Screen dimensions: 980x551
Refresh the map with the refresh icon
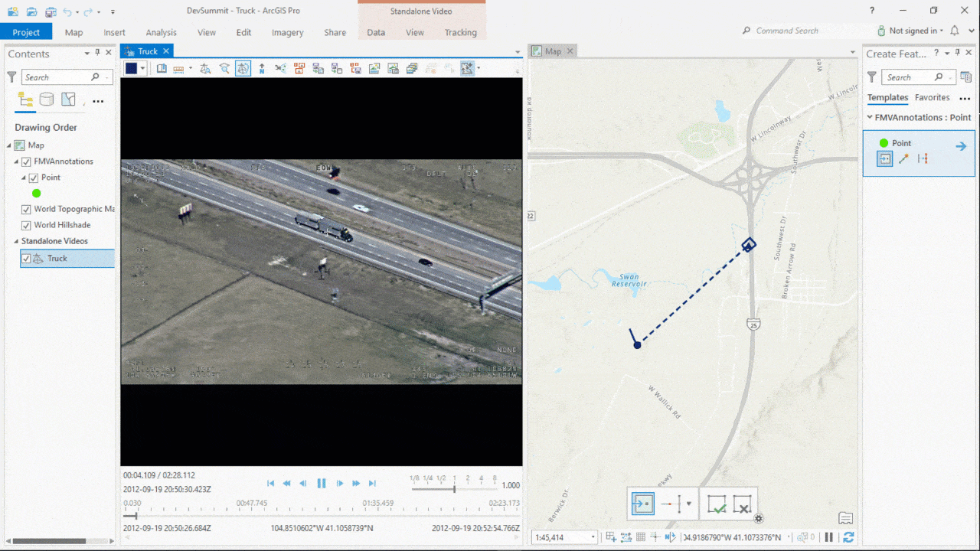point(848,537)
